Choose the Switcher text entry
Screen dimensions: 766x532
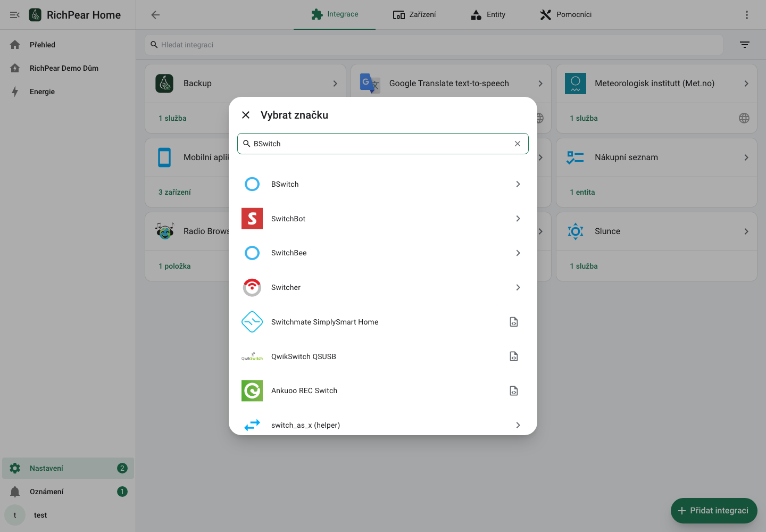click(x=286, y=287)
